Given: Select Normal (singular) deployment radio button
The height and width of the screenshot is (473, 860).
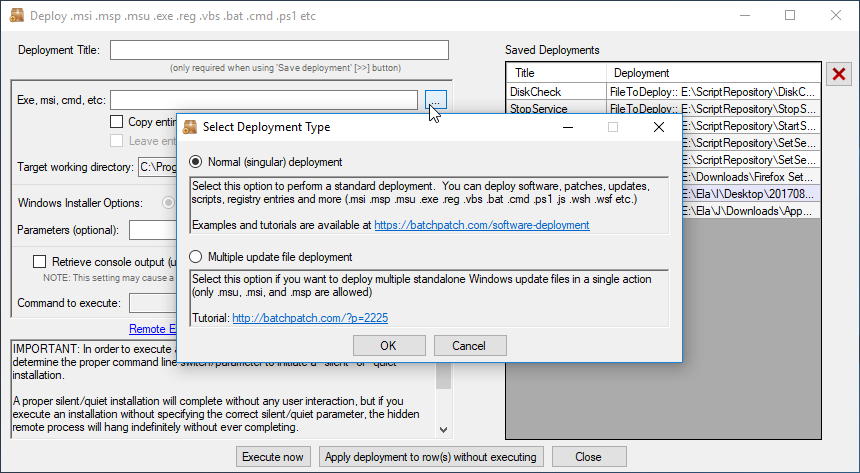Looking at the screenshot, I should click(x=195, y=162).
